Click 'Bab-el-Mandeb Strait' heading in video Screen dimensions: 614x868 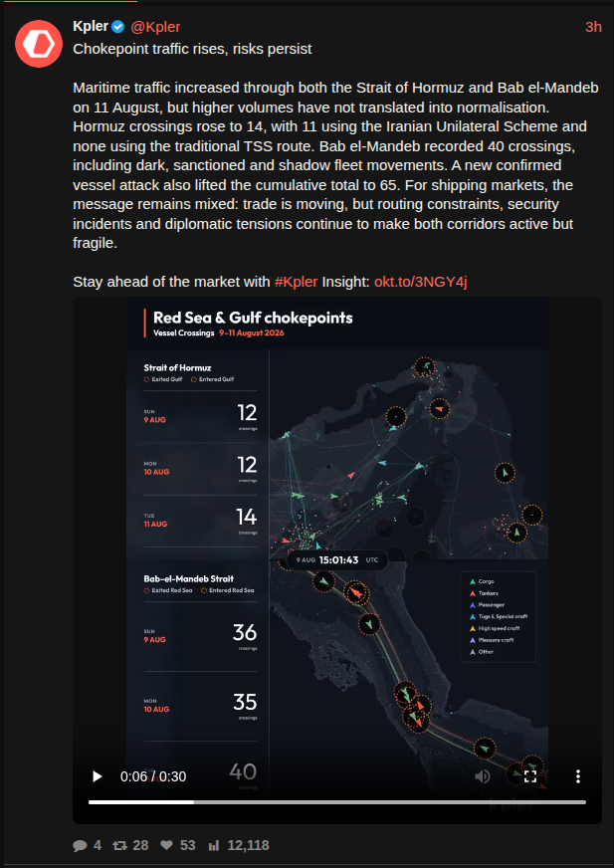click(x=188, y=578)
